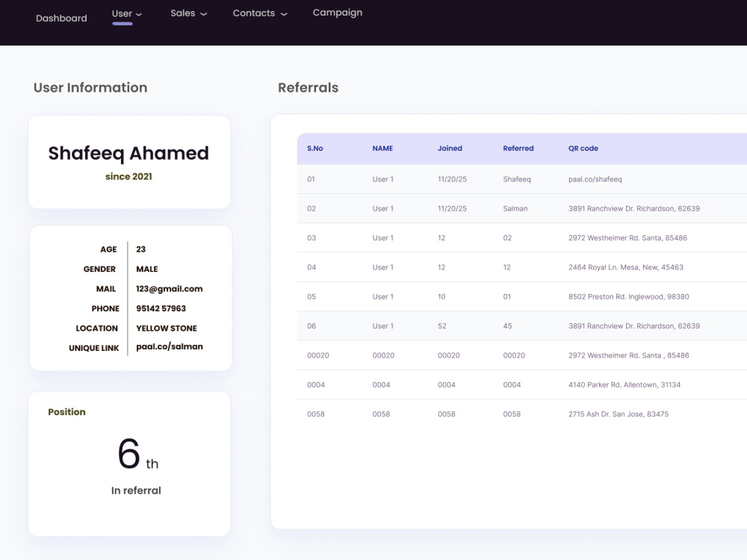Click 8502 Preston Rd. Inglewood address
Image resolution: width=747 pixels, height=560 pixels.
[629, 296]
